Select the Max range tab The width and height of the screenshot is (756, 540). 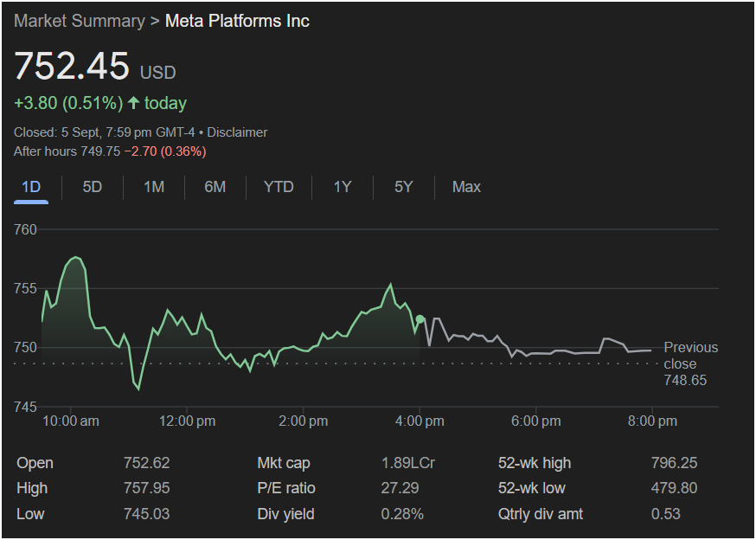click(x=466, y=187)
